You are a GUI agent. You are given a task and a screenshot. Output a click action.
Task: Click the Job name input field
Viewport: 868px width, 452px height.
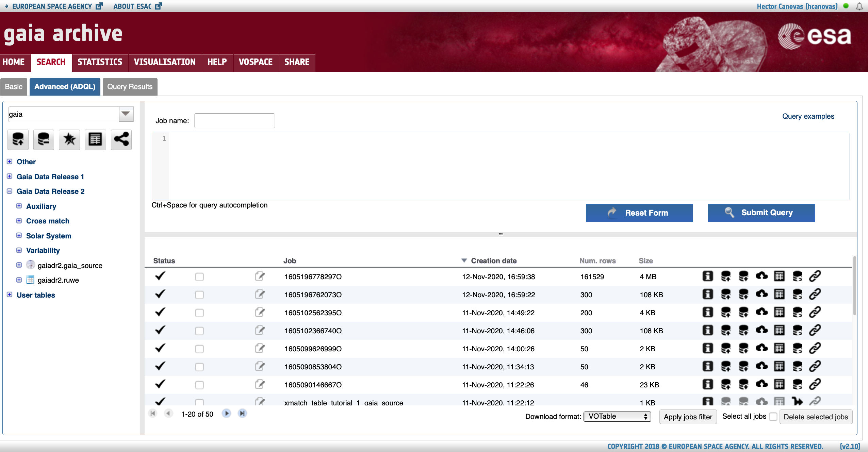click(234, 121)
